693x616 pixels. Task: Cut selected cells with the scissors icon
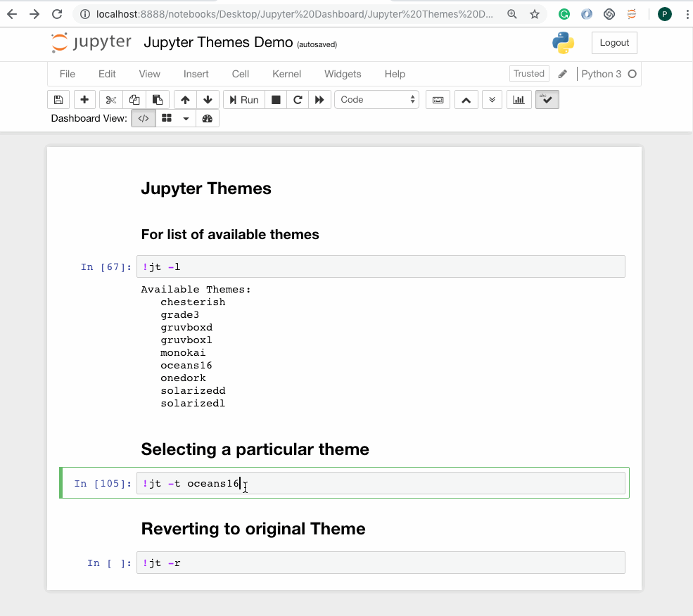(x=111, y=100)
